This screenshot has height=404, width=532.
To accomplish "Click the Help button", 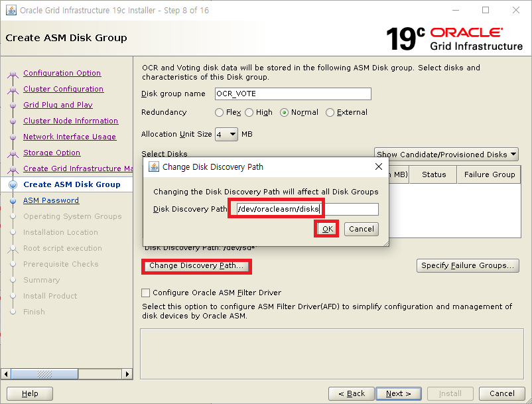I will point(30,394).
